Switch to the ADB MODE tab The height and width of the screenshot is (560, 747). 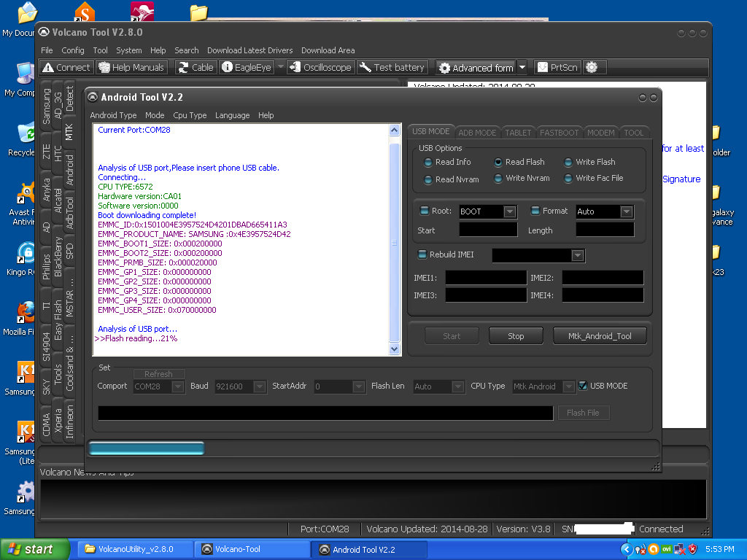[x=477, y=132]
